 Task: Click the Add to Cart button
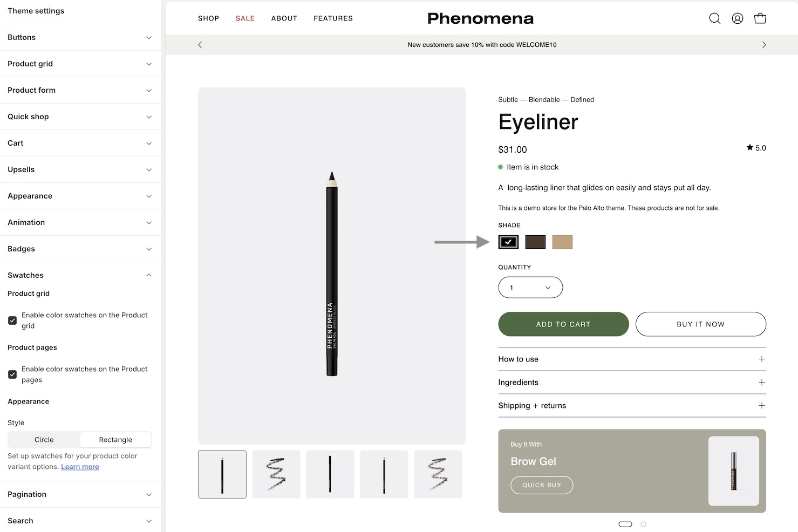coord(563,324)
